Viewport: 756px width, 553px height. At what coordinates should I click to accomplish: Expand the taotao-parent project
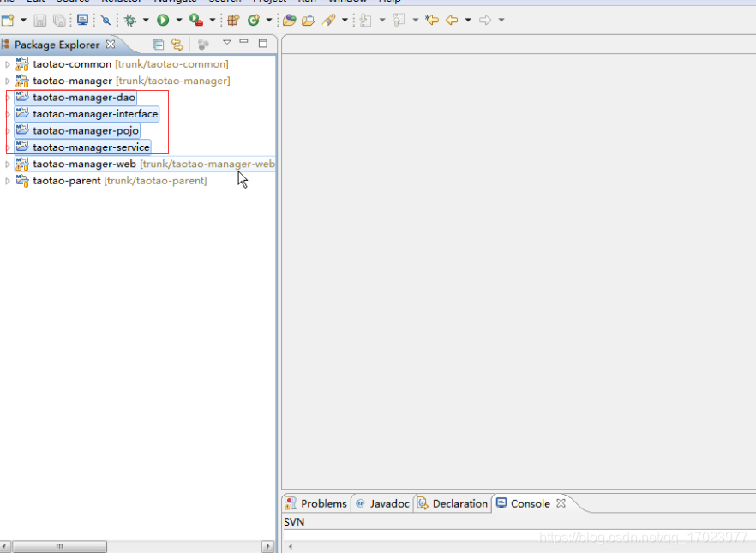(7, 181)
